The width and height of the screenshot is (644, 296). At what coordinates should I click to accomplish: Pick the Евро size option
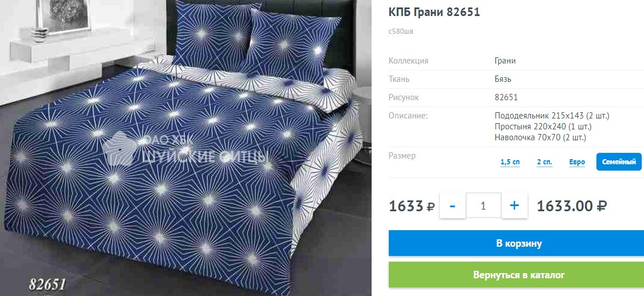point(577,163)
